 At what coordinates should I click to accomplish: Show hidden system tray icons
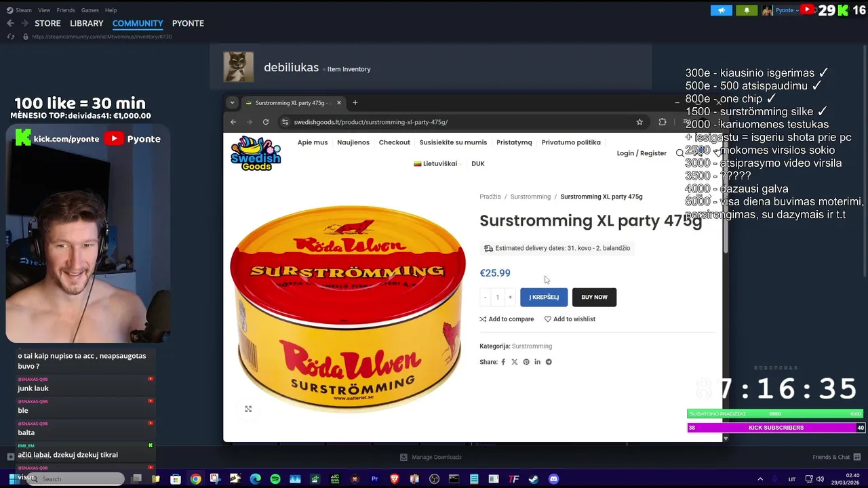click(x=760, y=479)
